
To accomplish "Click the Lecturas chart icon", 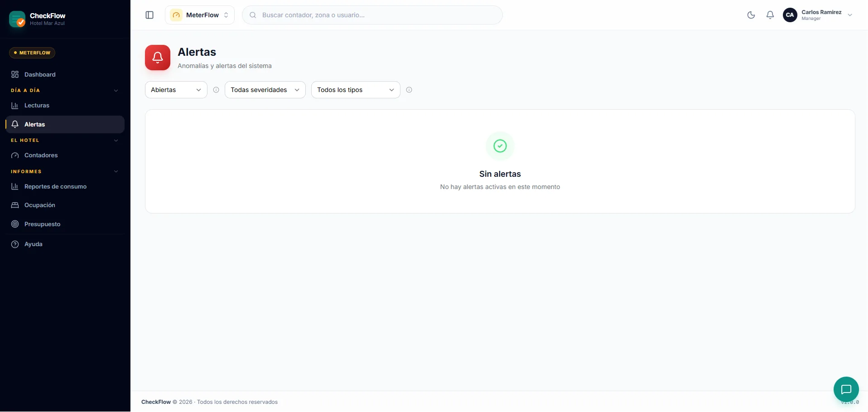I will pos(15,105).
